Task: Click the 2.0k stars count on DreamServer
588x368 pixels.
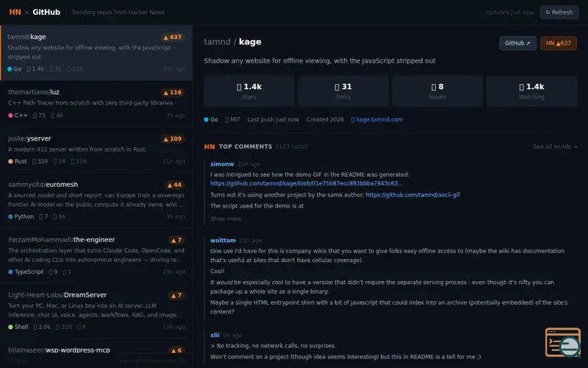Action: point(42,327)
